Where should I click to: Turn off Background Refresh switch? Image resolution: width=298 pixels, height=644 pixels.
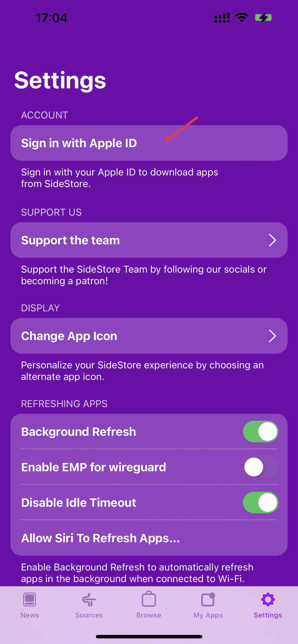tap(260, 431)
